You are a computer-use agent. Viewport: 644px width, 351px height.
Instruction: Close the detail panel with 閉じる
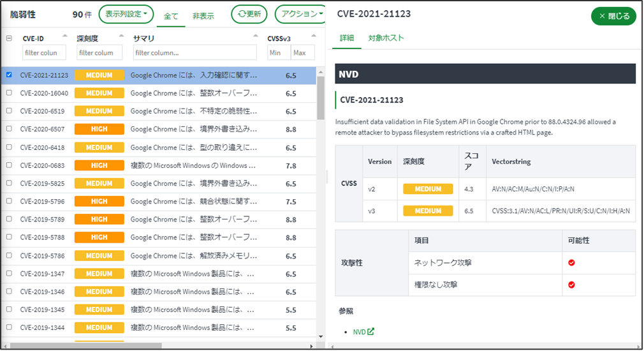pyautogui.click(x=613, y=16)
